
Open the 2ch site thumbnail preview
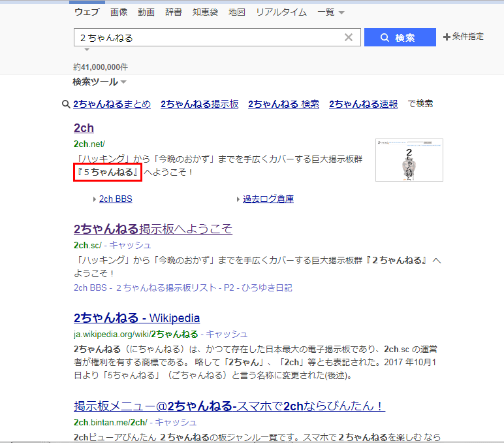point(409,159)
